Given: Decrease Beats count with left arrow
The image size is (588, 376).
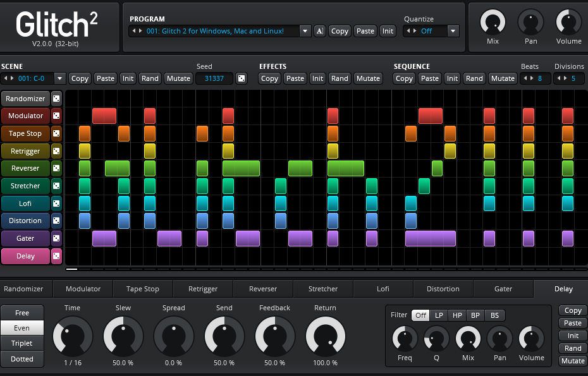Looking at the screenshot, I should 525,78.
